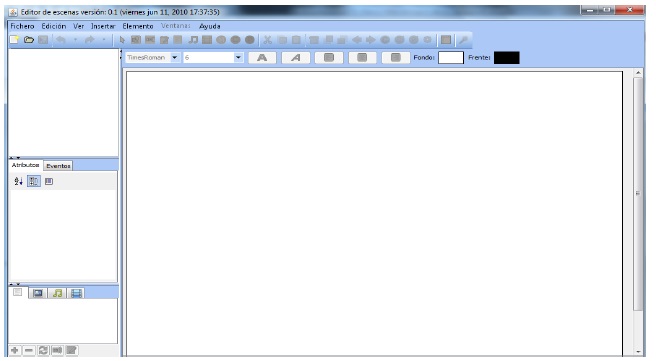Toggle bold text with the A button
The height and width of the screenshot is (361, 656).
pyautogui.click(x=262, y=58)
